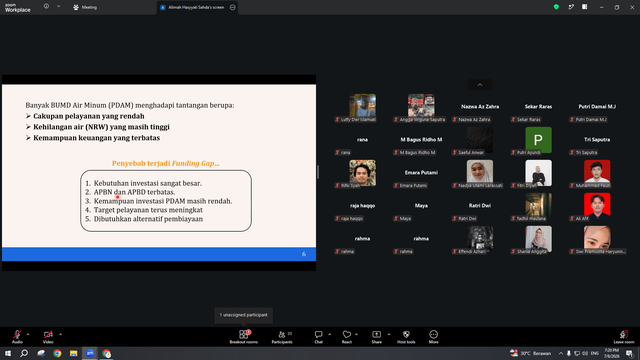This screenshot has height=360, width=640.
Task: Click M Bagus Ridho M's name tile
Action: (x=421, y=141)
